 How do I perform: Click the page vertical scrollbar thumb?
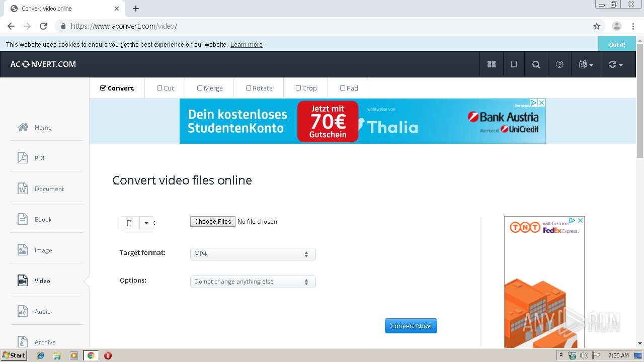tap(640, 101)
